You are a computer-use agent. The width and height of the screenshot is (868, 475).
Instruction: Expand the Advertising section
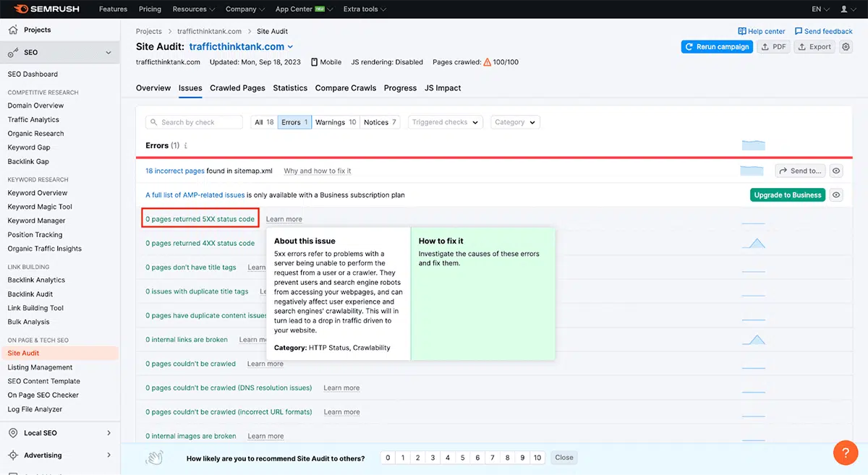click(109, 455)
